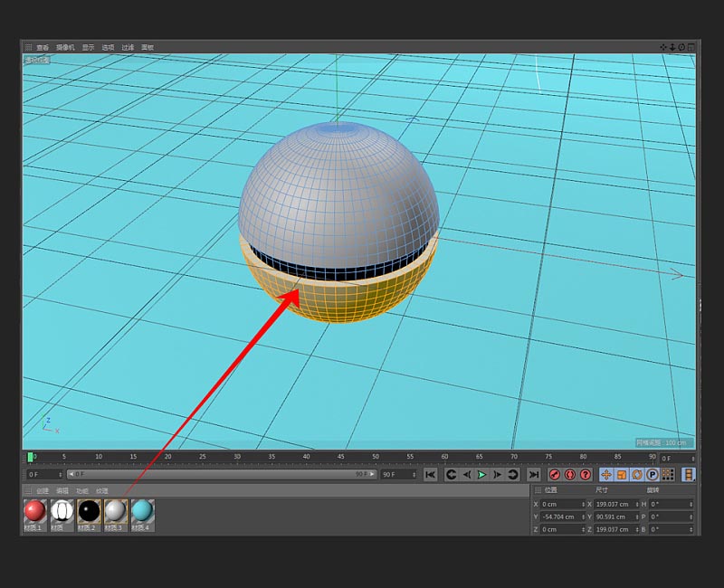Screen dimensions: 724x588
Task: Click the Keyframe Selection question mark icon
Action: pos(586,474)
